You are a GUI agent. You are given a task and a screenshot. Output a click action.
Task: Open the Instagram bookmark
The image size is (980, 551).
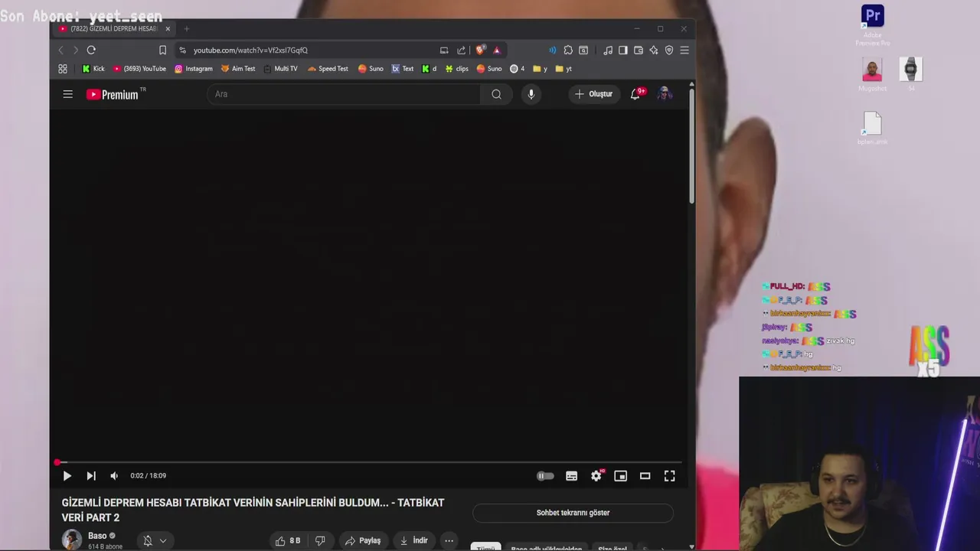click(194, 69)
